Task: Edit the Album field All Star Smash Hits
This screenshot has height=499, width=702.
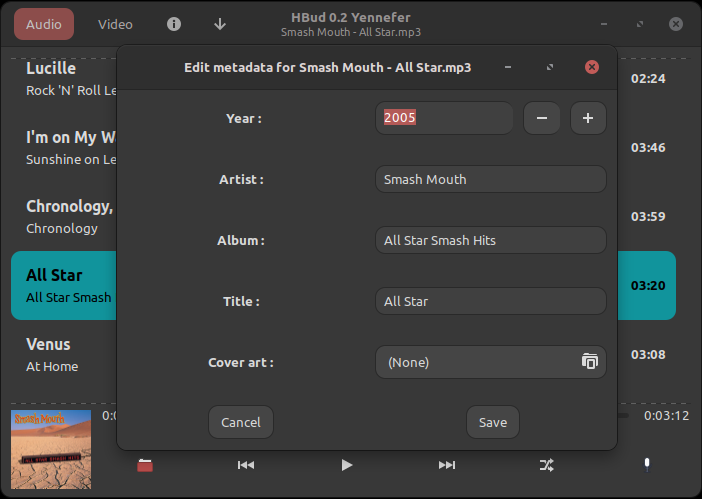Action: [x=491, y=240]
